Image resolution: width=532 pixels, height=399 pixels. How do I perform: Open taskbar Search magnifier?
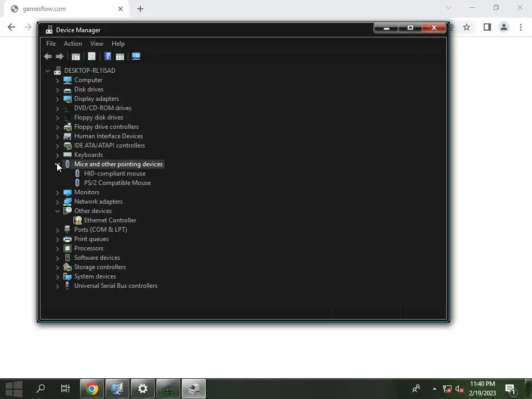point(41,389)
